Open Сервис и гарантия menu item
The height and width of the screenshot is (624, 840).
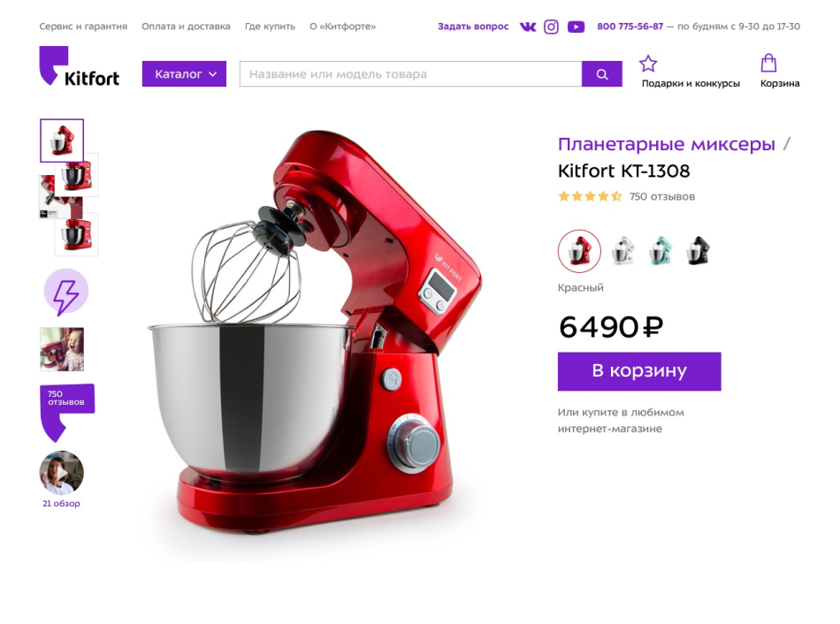tap(83, 27)
